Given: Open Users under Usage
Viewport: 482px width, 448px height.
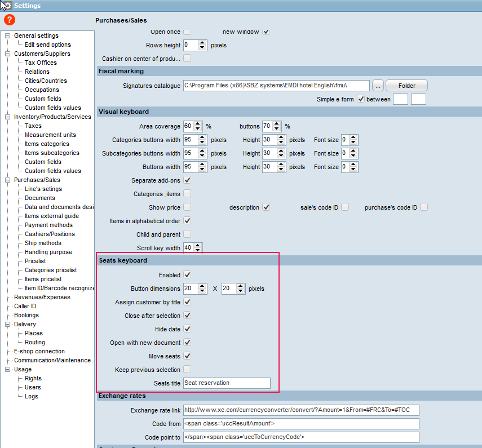Looking at the screenshot, I should click(x=33, y=387).
